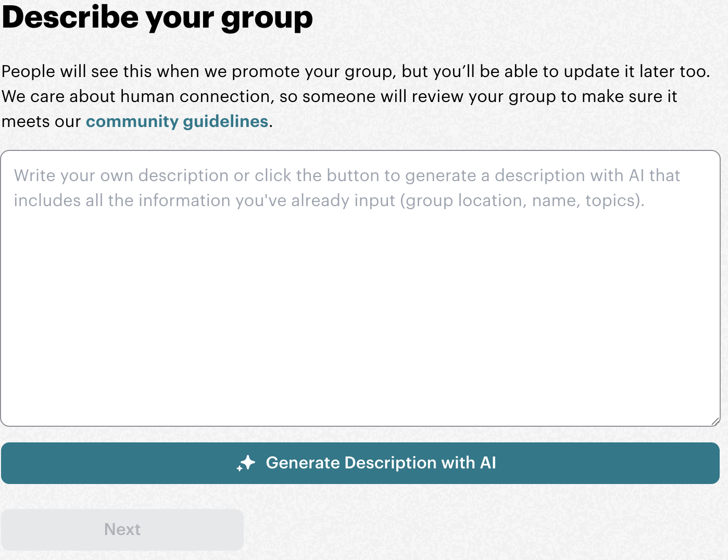Click the disabled Next button

[122, 529]
